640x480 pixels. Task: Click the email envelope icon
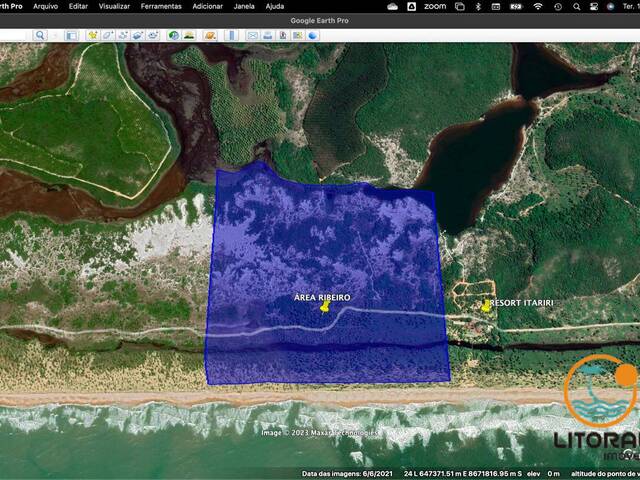(253, 35)
